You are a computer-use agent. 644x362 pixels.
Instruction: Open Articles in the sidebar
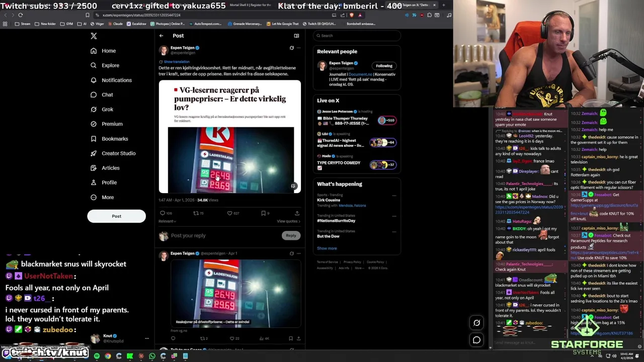point(105,168)
